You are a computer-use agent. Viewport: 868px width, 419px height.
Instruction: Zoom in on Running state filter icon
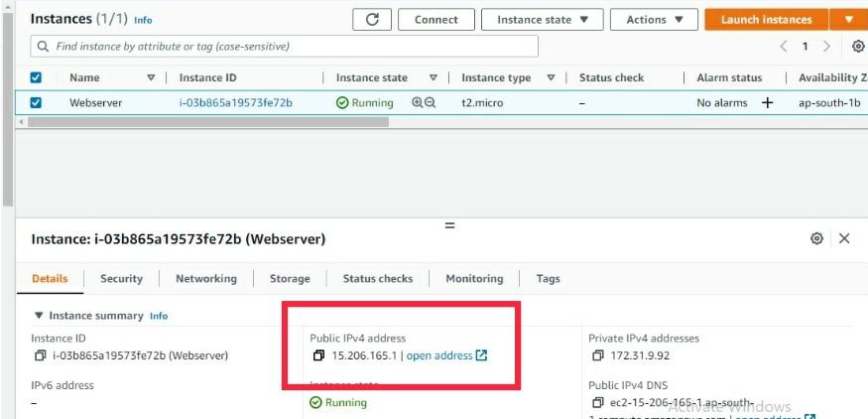pos(417,102)
